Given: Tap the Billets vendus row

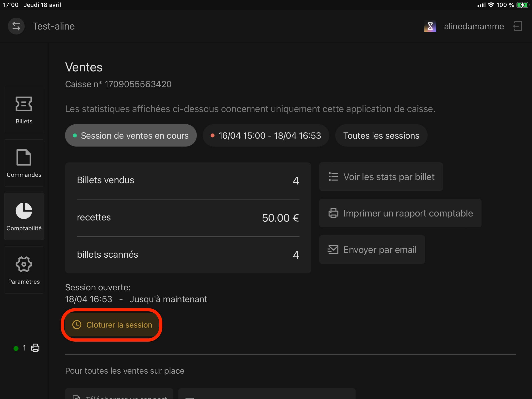Looking at the screenshot, I should (188, 180).
